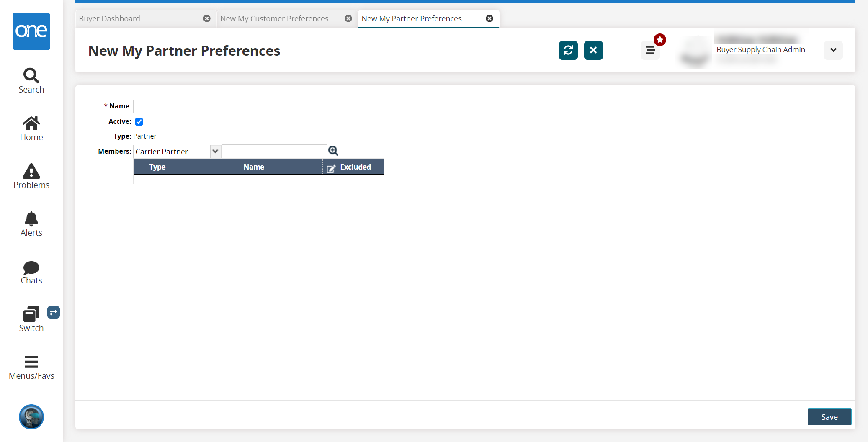Refresh the Partner Preferences page
The width and height of the screenshot is (868, 442).
click(x=568, y=50)
